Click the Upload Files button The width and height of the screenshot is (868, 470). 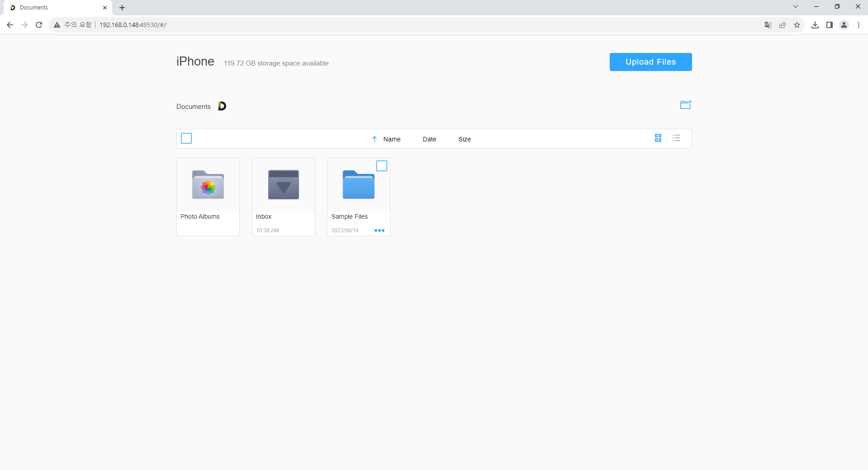coord(650,62)
